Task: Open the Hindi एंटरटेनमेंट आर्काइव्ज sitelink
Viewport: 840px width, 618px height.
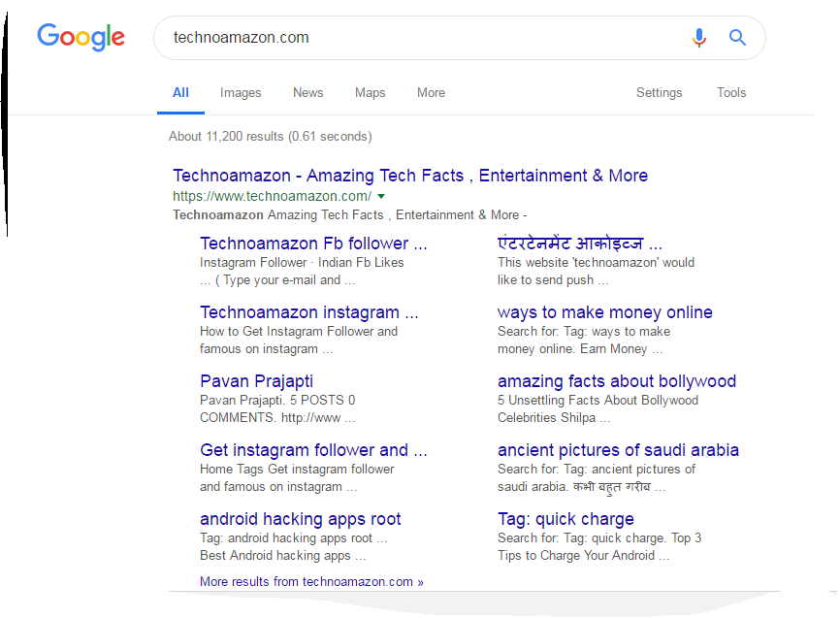Action: [580, 244]
